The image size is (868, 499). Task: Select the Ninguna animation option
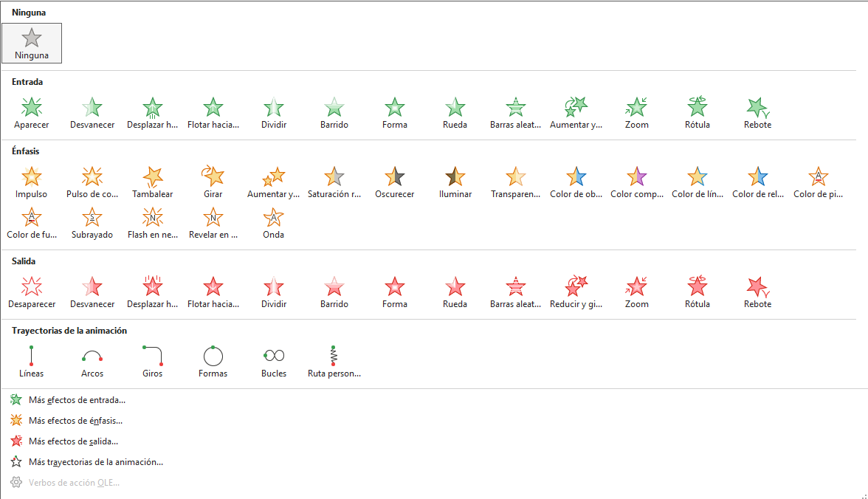(32, 43)
